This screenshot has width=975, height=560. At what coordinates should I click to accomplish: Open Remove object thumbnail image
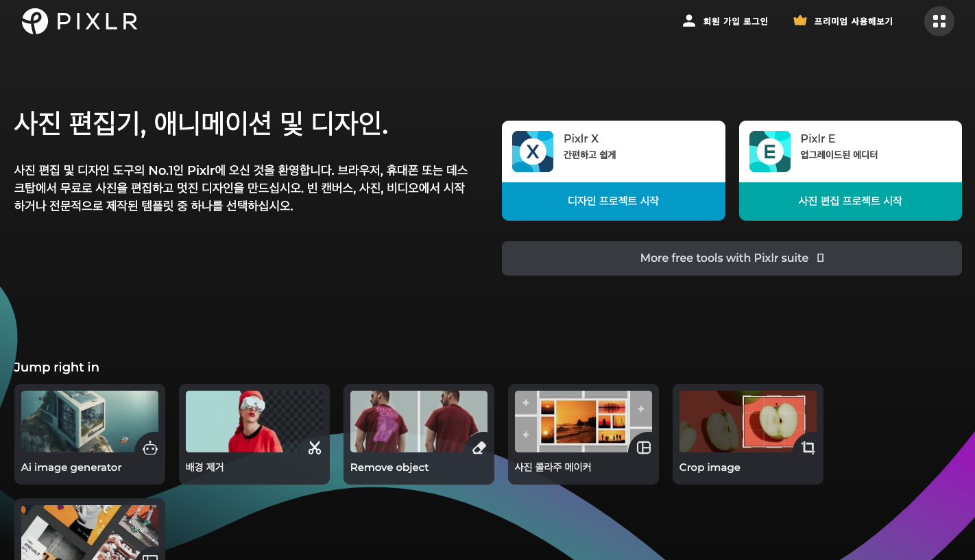[x=419, y=422]
